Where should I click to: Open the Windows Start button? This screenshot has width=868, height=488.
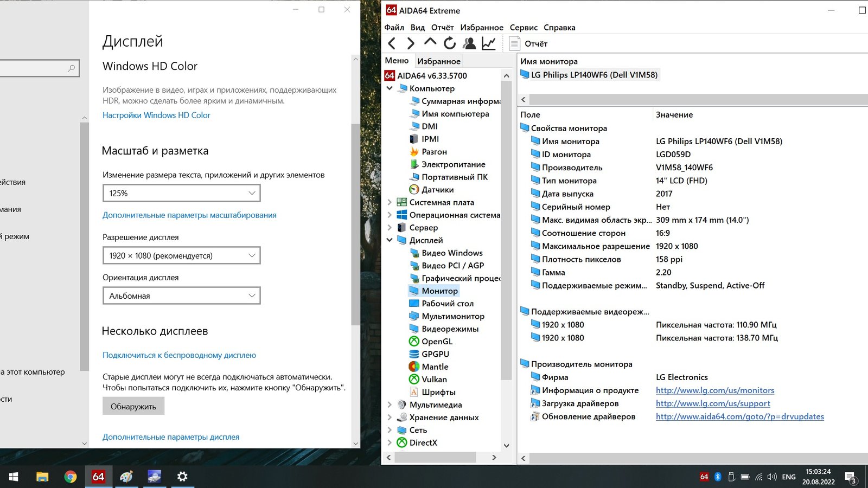[x=14, y=477]
